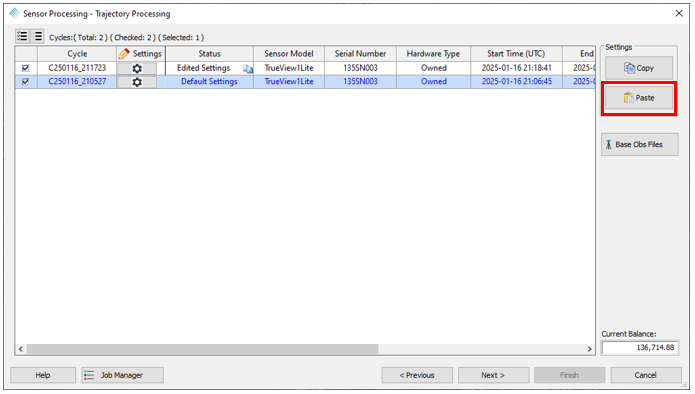The width and height of the screenshot is (695, 394).
Task: Click start time 2025-01-16 21:06:45
Action: 517,82
